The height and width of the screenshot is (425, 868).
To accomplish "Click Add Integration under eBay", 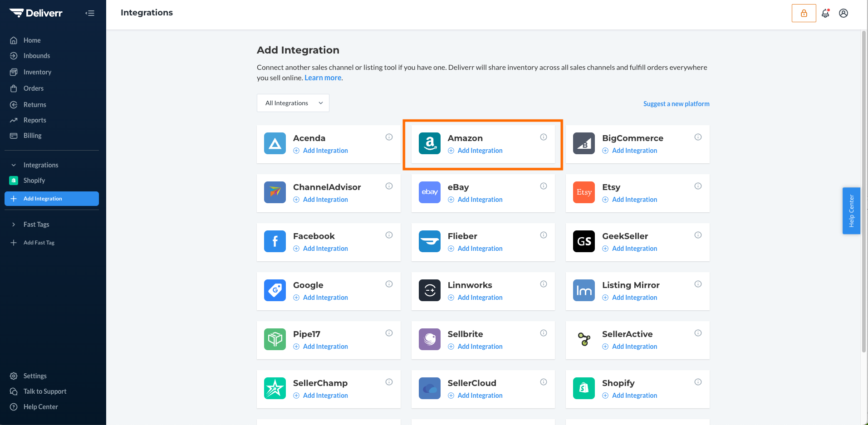I will [x=475, y=200].
